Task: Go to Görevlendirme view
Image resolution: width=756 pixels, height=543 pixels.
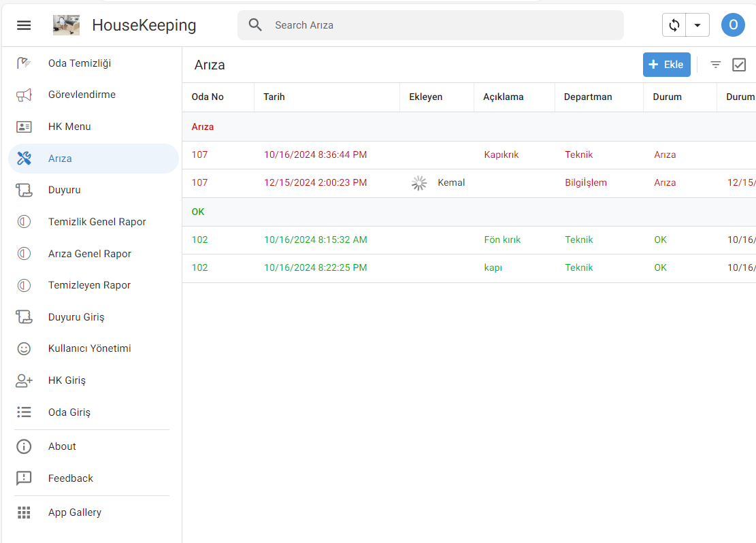Action: pos(93,95)
